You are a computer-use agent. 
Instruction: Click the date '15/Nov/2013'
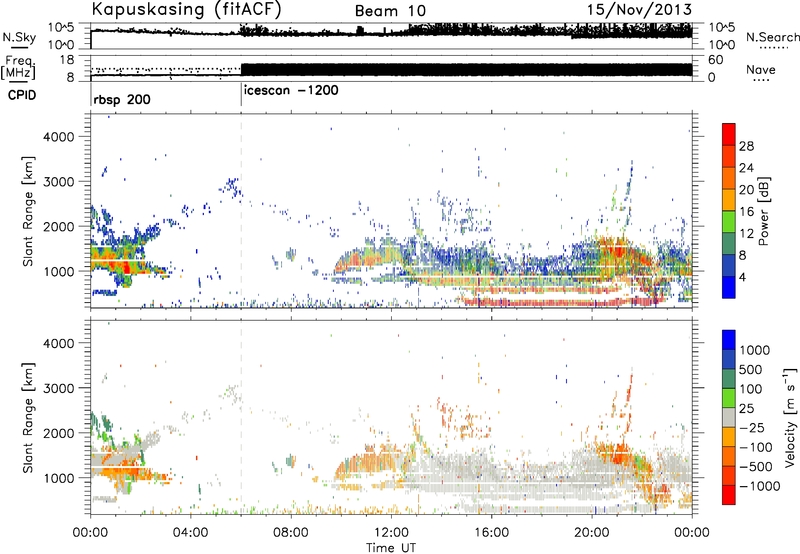639,9
